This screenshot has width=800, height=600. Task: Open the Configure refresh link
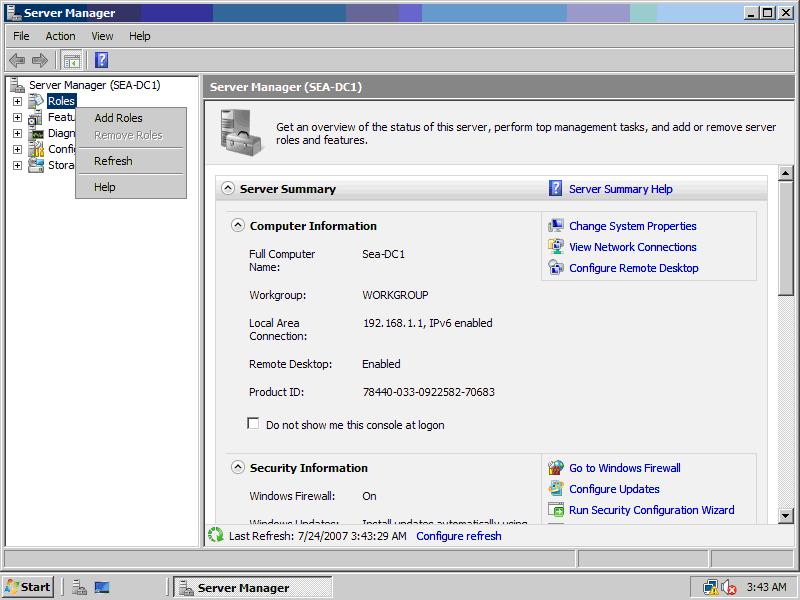(x=459, y=536)
